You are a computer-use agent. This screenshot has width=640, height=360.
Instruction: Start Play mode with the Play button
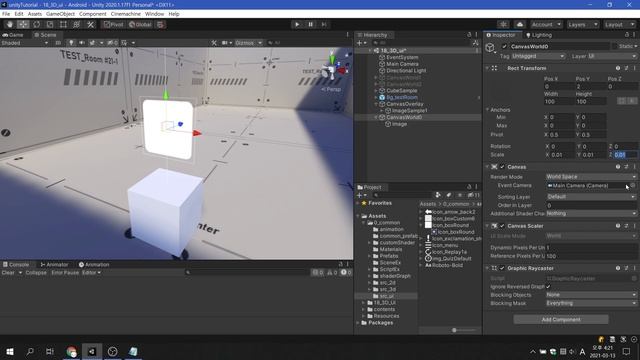coord(297,24)
